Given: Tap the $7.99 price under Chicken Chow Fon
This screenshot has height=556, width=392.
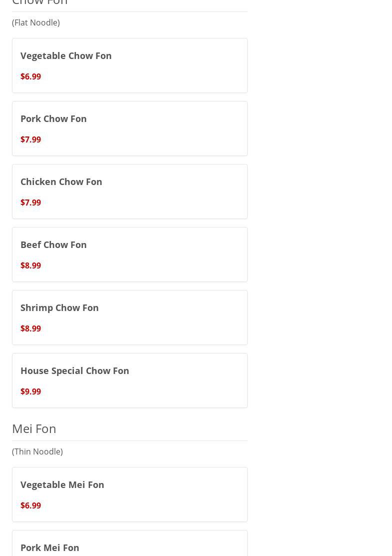Looking at the screenshot, I should pyautogui.click(x=30, y=202).
